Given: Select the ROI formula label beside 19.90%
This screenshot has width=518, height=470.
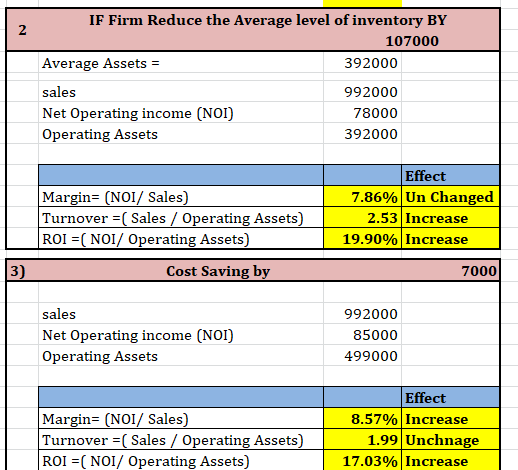Looking at the screenshot, I should (x=181, y=239).
